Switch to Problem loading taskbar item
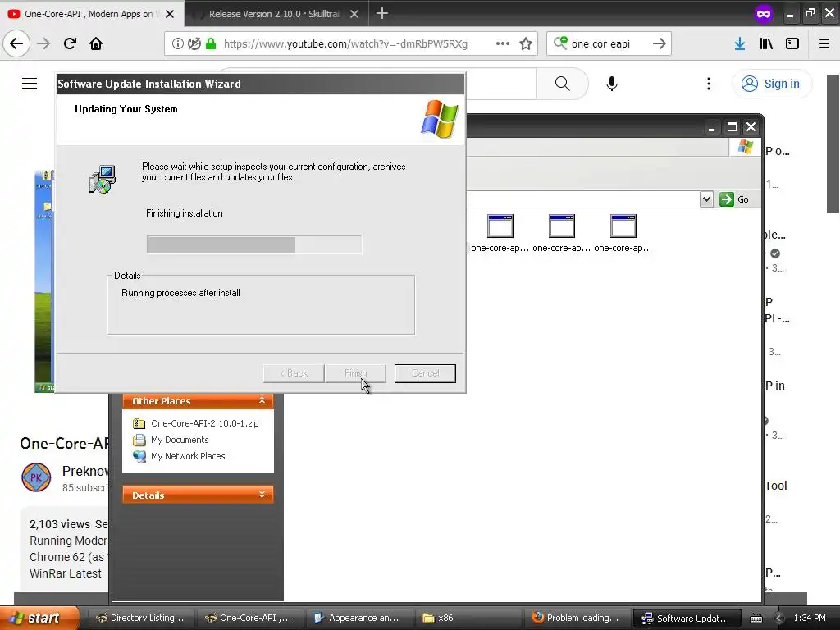This screenshot has width=840, height=630. (576, 618)
